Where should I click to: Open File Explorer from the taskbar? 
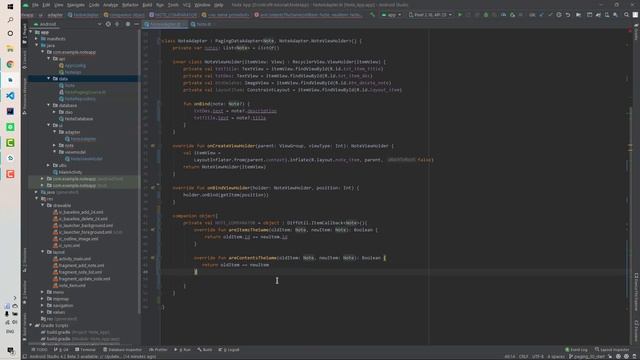pos(10,49)
